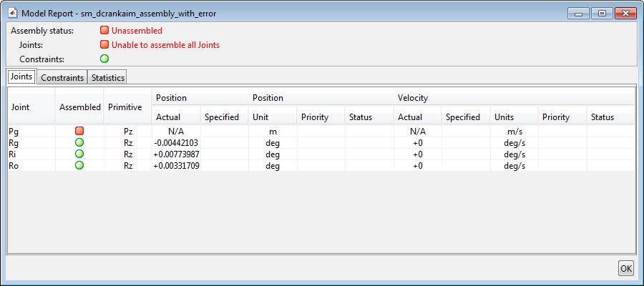Click the m unit cell for Pg
This screenshot has width=644, height=286.
pyautogui.click(x=273, y=132)
